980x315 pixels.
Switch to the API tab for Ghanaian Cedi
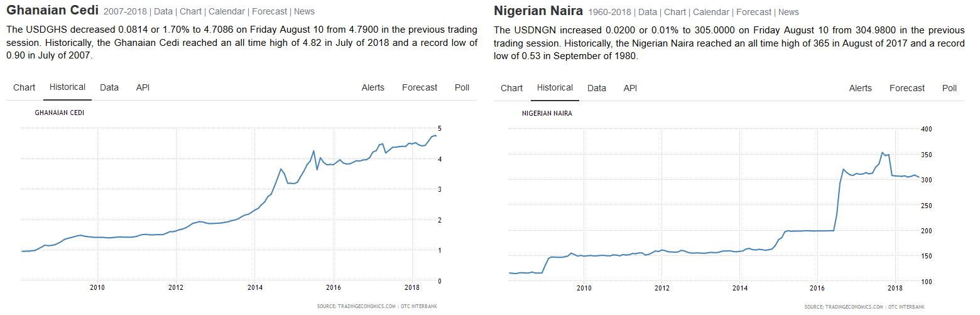pyautogui.click(x=143, y=87)
